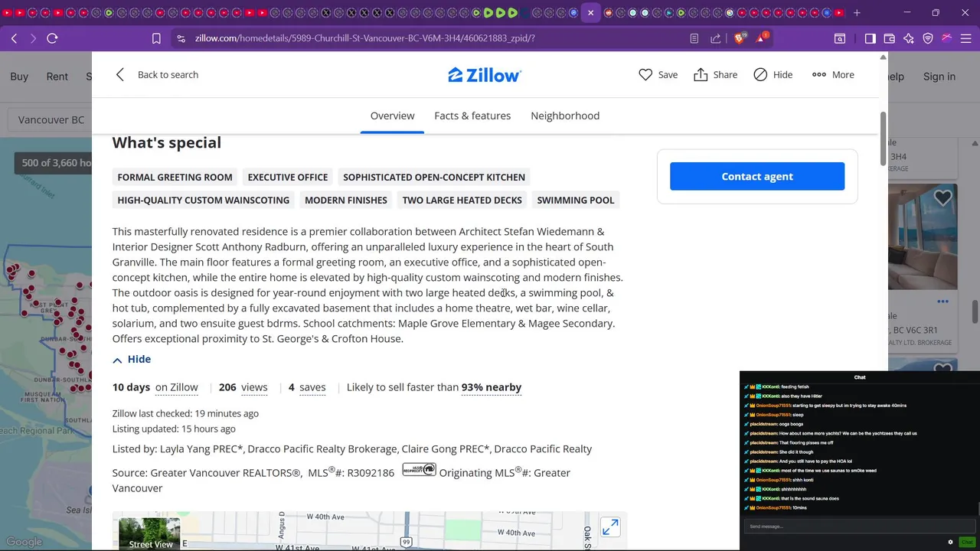980x551 pixels.
Task: Open the Brave Wallet icon
Action: 890,38
